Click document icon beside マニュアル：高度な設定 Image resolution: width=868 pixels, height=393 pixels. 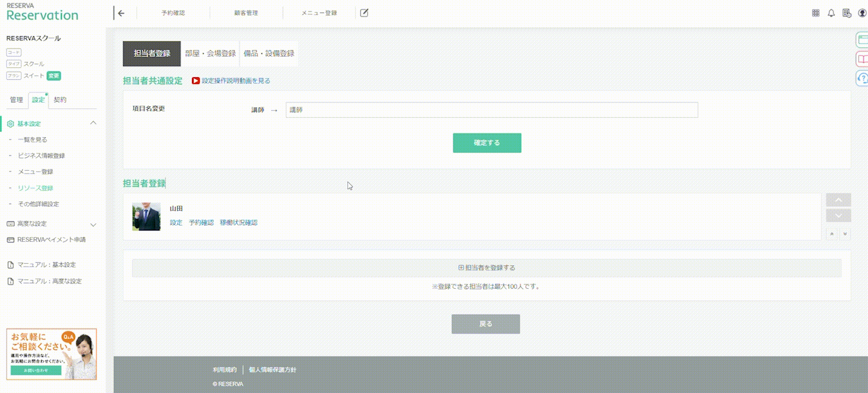pos(10,281)
